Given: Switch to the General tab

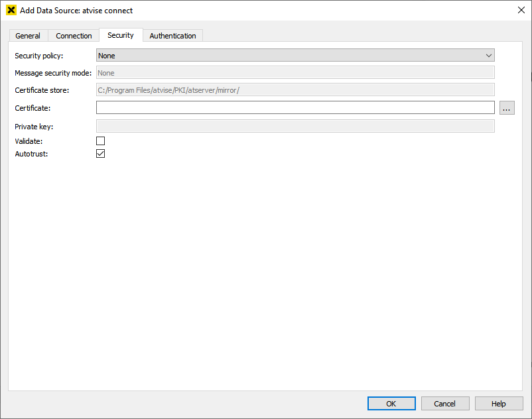Looking at the screenshot, I should [x=28, y=36].
